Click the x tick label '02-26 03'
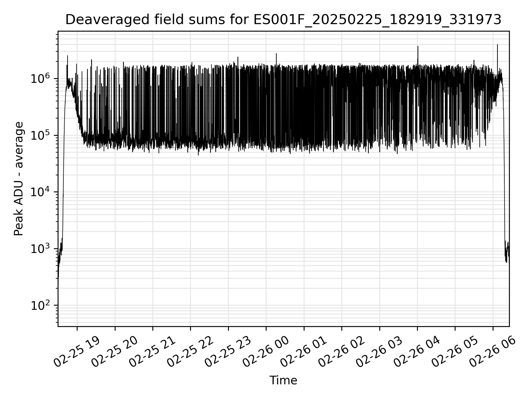This screenshot has height=399, width=532. pos(379,352)
